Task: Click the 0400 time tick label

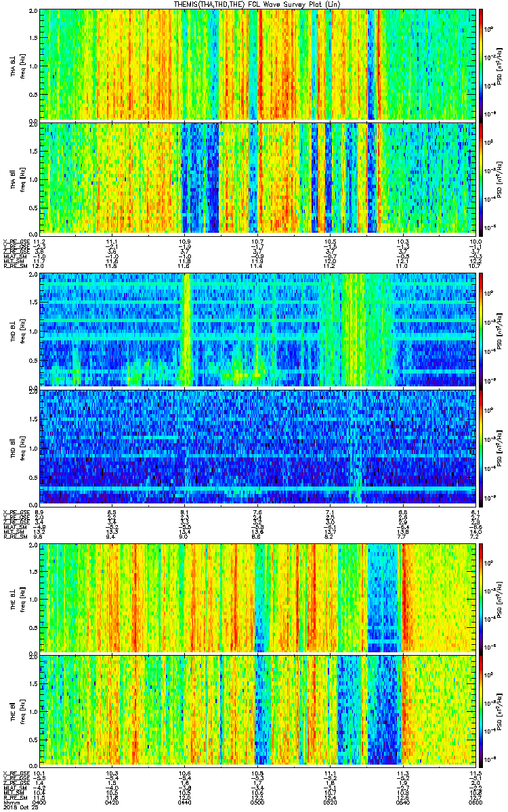Action: pyautogui.click(x=39, y=801)
